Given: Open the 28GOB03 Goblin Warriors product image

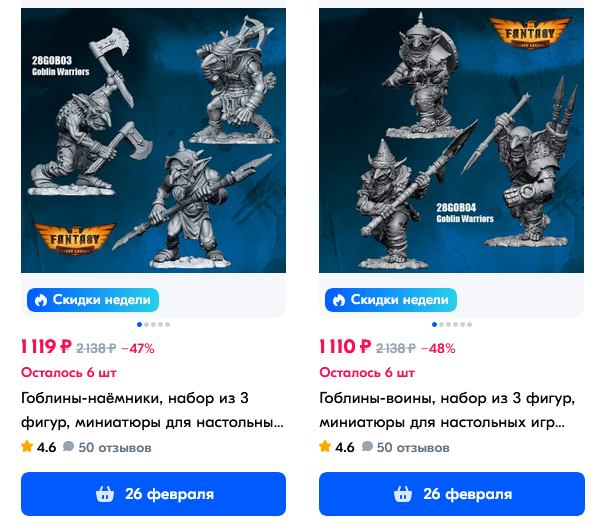Looking at the screenshot, I should pos(153,140).
